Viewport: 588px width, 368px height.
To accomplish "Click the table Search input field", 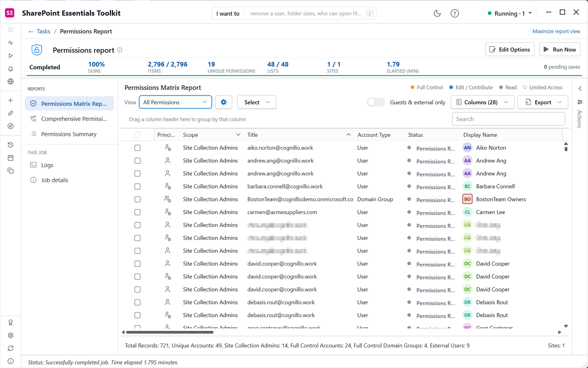I will pos(508,119).
